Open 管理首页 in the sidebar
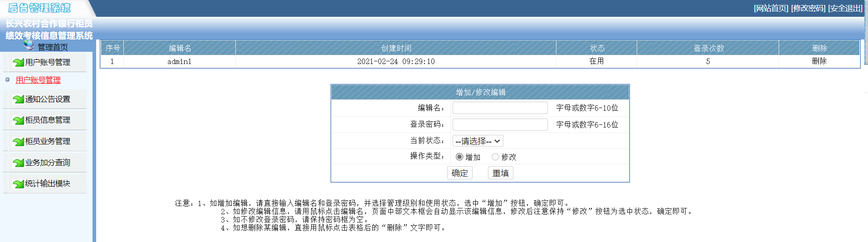 (x=53, y=47)
